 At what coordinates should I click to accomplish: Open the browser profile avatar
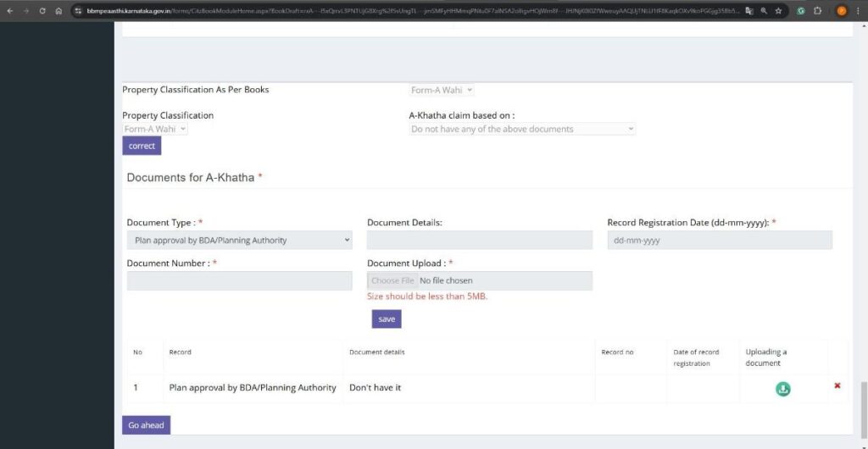click(842, 11)
